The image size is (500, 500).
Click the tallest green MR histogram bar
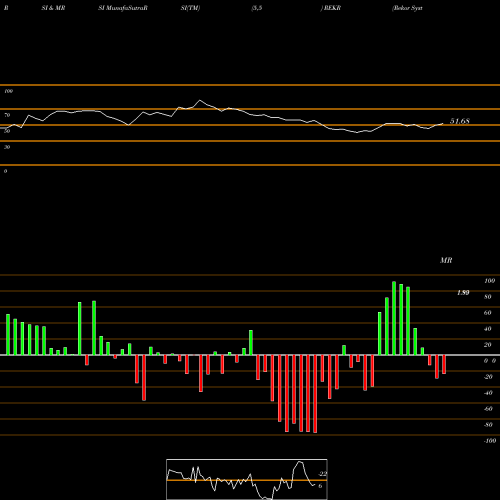click(394, 318)
